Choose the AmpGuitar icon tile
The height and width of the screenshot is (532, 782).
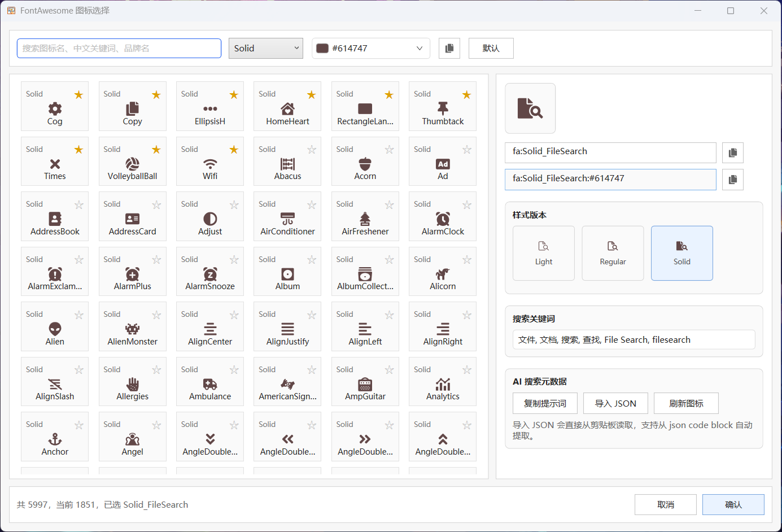tap(365, 382)
